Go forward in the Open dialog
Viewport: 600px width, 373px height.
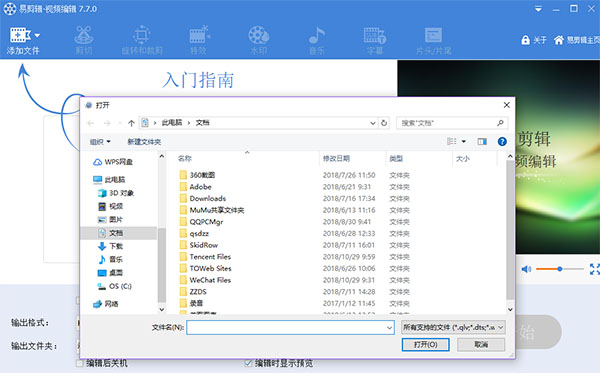pos(107,123)
